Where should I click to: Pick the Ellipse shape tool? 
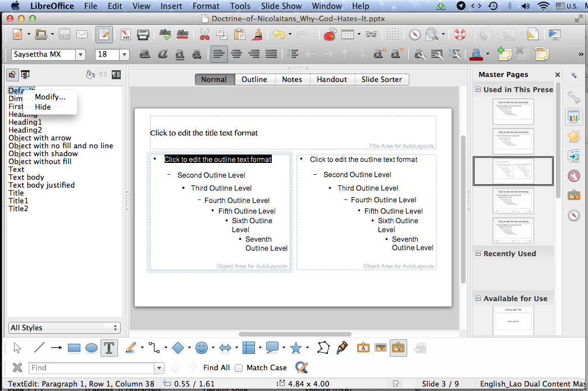click(x=91, y=348)
